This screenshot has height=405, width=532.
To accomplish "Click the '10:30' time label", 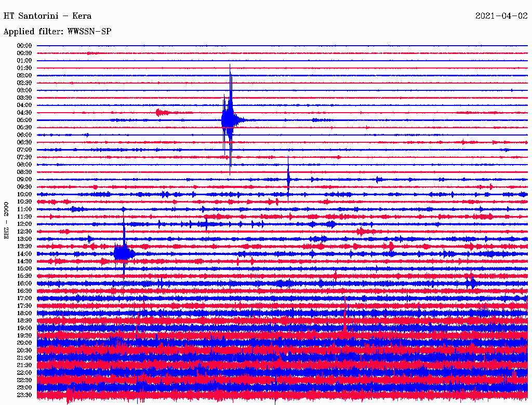I will coord(24,202).
